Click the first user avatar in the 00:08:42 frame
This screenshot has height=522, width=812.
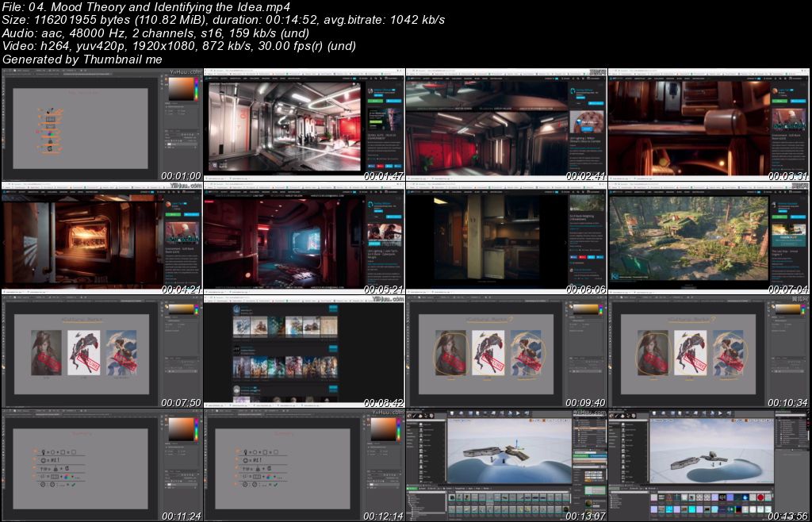tap(237, 311)
